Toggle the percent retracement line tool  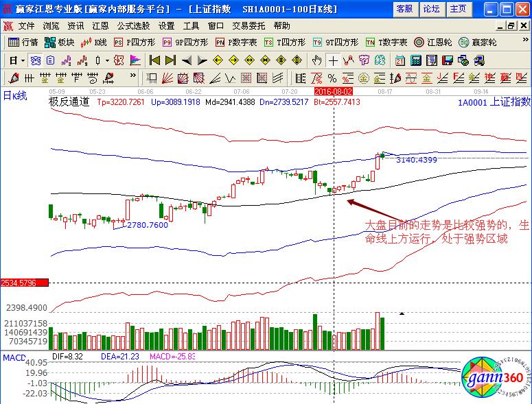pyautogui.click(x=332, y=78)
